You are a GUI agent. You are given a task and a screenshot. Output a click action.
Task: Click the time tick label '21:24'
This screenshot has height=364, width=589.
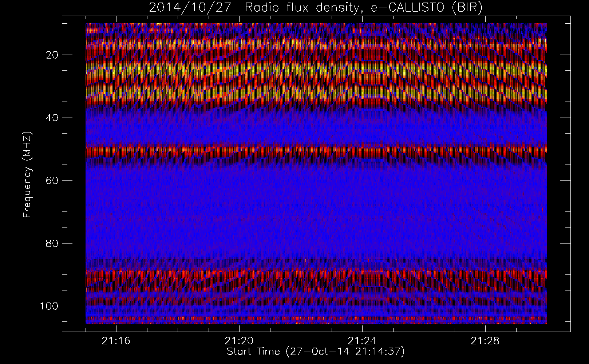coord(362,341)
